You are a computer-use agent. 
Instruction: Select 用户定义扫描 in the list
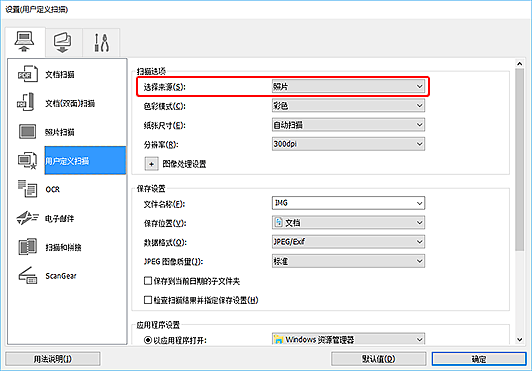point(85,161)
